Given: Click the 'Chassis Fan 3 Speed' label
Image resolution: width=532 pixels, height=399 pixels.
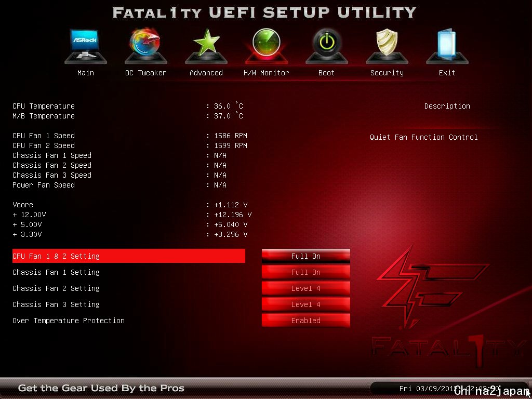Looking at the screenshot, I should pyautogui.click(x=52, y=175).
